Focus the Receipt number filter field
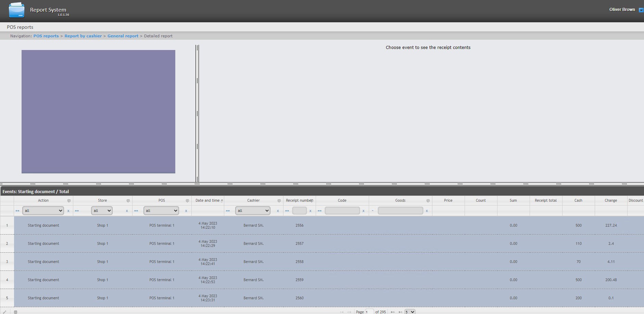644x314 pixels. pyautogui.click(x=299, y=211)
